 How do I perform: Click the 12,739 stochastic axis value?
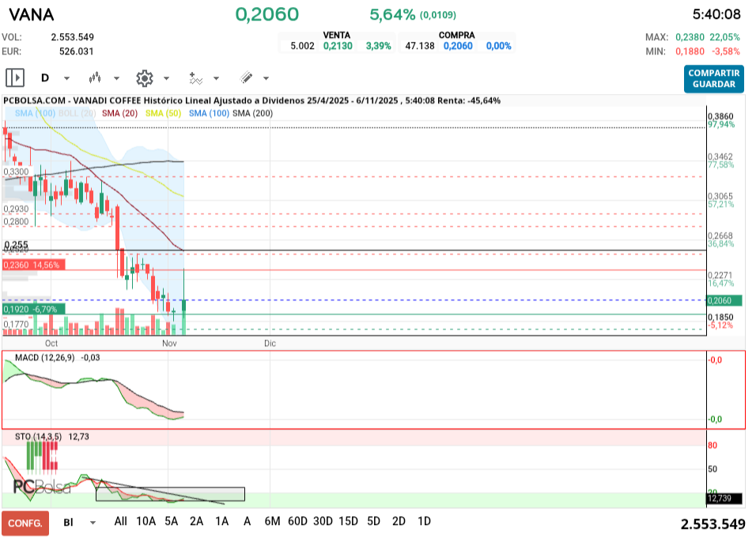tap(724, 498)
